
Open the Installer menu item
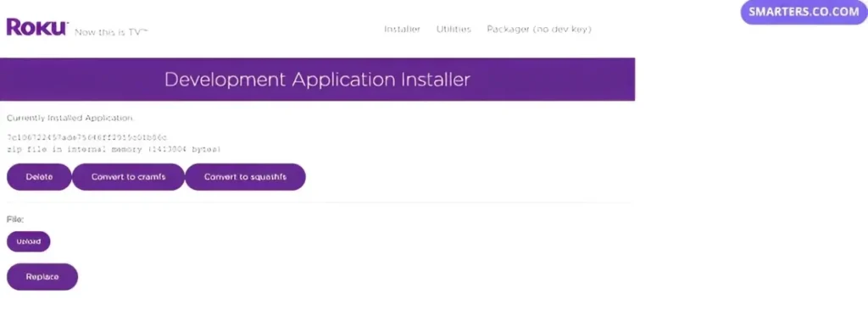(402, 30)
